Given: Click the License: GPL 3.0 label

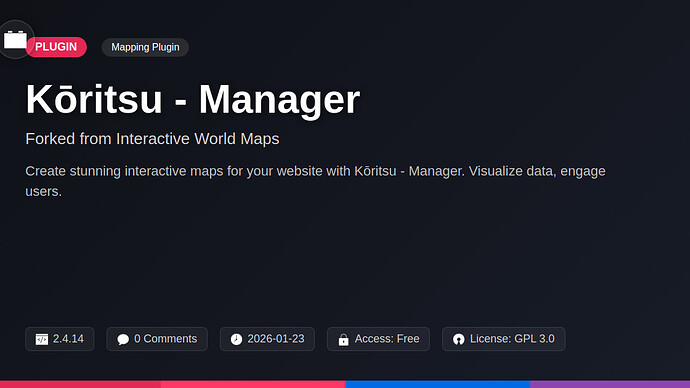Looking at the screenshot, I should 512,339.
